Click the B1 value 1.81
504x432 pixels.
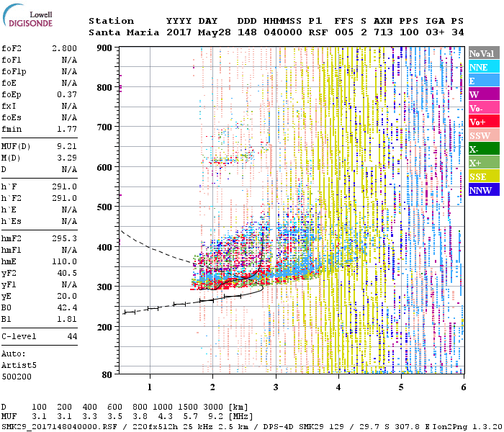[67, 319]
